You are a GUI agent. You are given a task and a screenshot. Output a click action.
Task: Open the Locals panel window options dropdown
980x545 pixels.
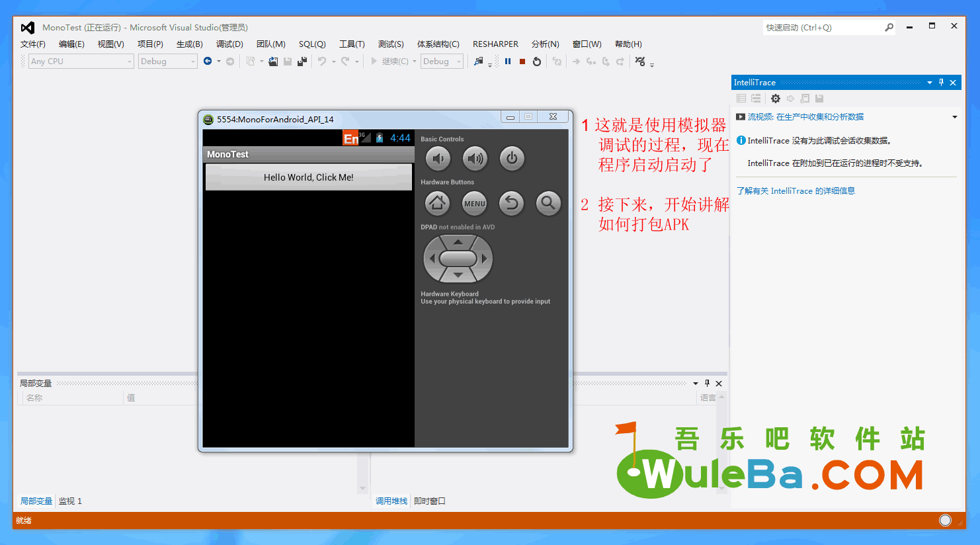(696, 384)
